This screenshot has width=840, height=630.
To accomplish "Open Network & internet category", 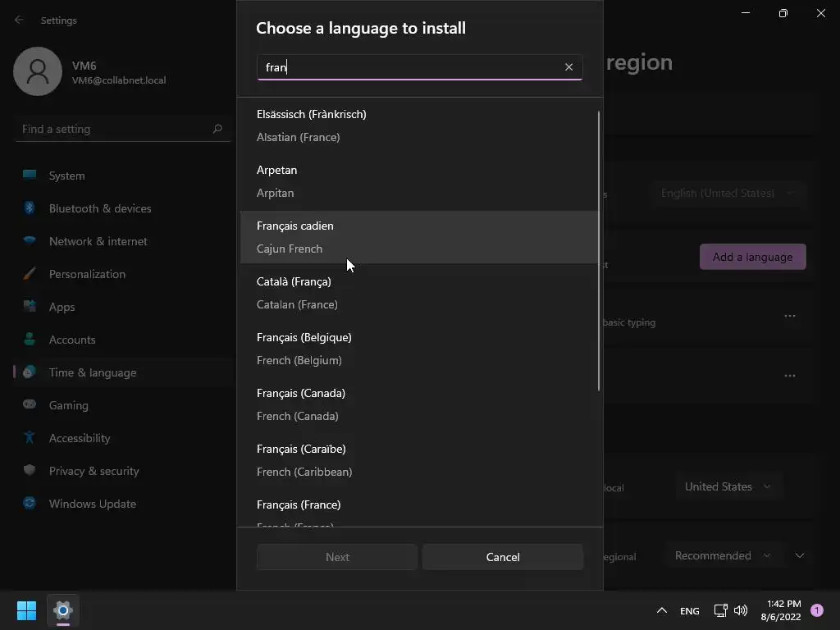I will (x=123, y=241).
